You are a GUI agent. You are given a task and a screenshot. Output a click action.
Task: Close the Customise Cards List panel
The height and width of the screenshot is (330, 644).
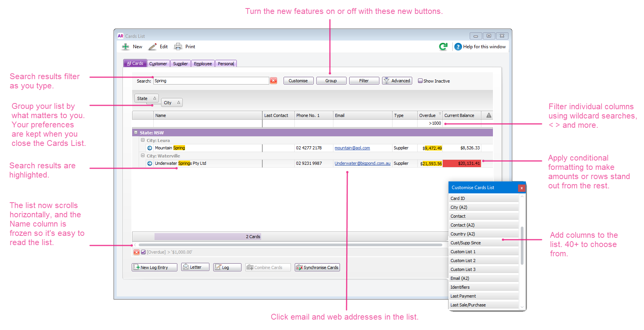pyautogui.click(x=522, y=188)
